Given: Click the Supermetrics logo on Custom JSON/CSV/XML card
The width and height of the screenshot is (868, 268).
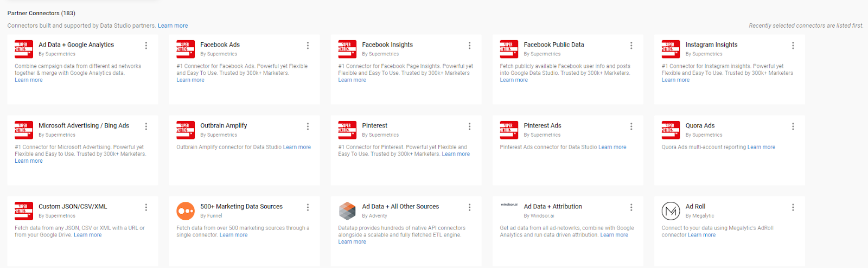Looking at the screenshot, I should [x=24, y=210].
